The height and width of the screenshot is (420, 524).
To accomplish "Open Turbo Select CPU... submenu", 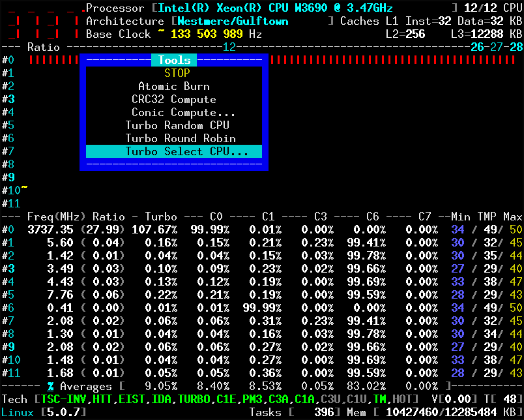I will click(x=174, y=151).
